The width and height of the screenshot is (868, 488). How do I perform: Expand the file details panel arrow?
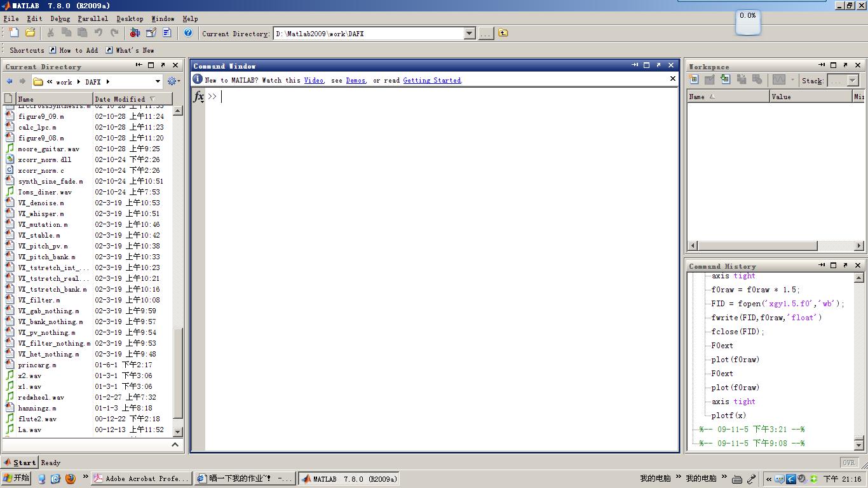point(176,445)
